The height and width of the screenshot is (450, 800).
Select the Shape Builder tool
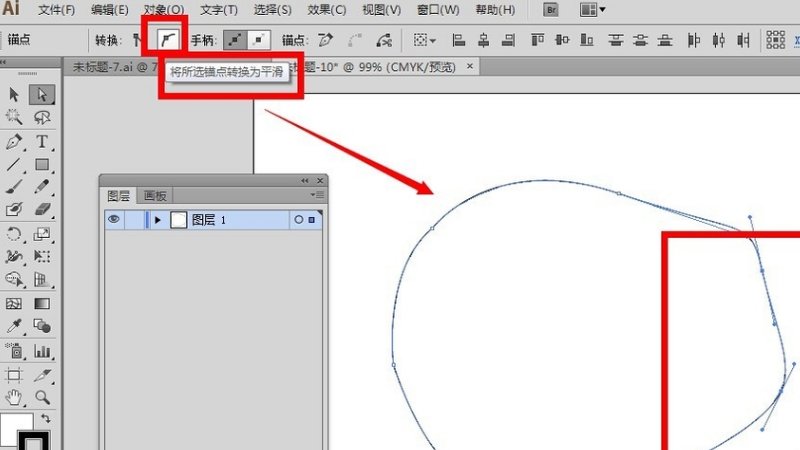(x=14, y=279)
